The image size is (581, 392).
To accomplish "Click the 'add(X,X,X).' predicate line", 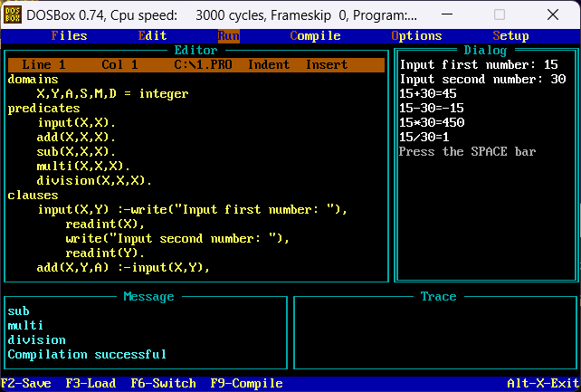I will [x=76, y=137].
